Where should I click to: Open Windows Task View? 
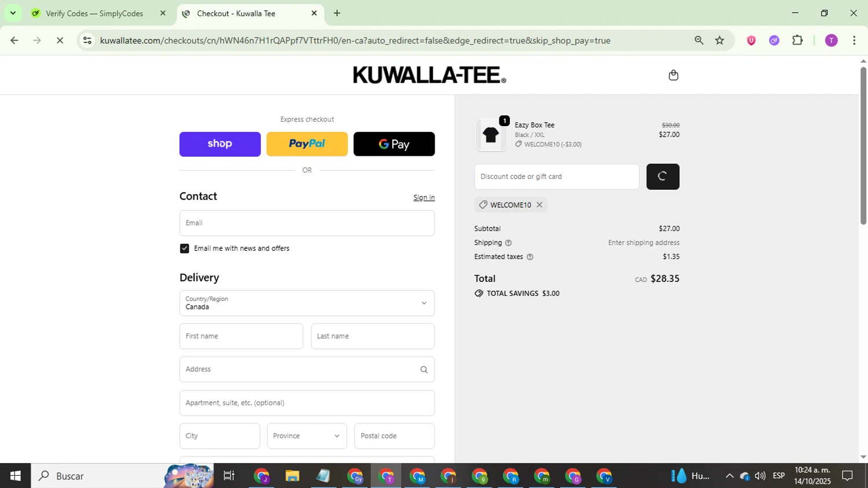(x=229, y=476)
